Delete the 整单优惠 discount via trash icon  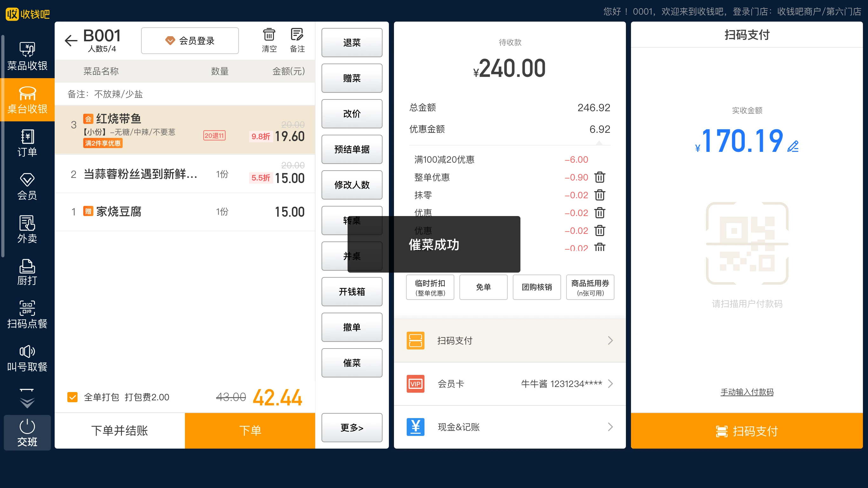point(600,177)
